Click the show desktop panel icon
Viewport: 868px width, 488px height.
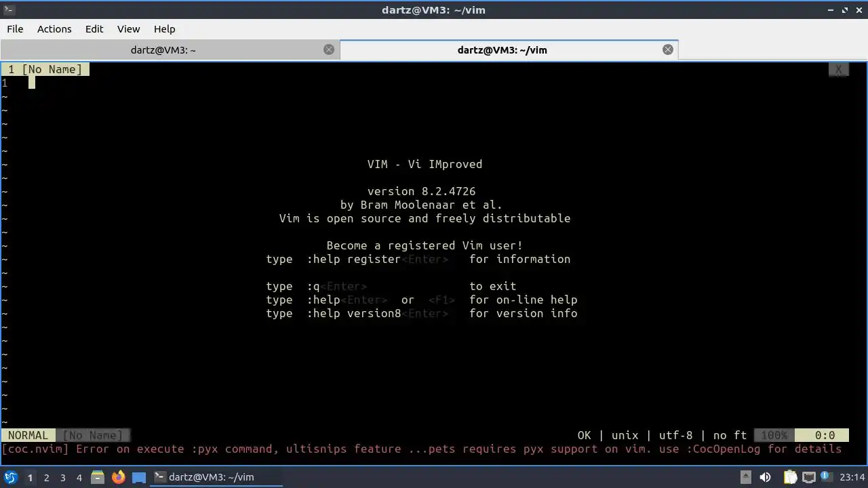pyautogui.click(x=139, y=477)
